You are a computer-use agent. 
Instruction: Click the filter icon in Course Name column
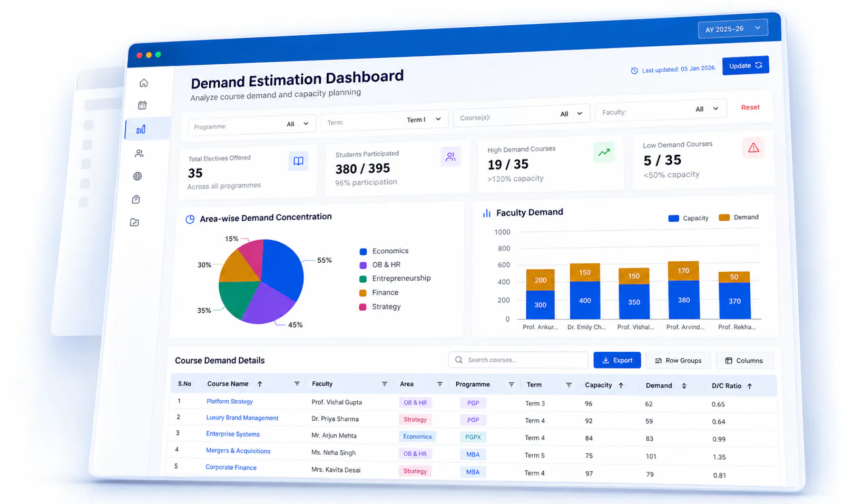pyautogui.click(x=297, y=384)
